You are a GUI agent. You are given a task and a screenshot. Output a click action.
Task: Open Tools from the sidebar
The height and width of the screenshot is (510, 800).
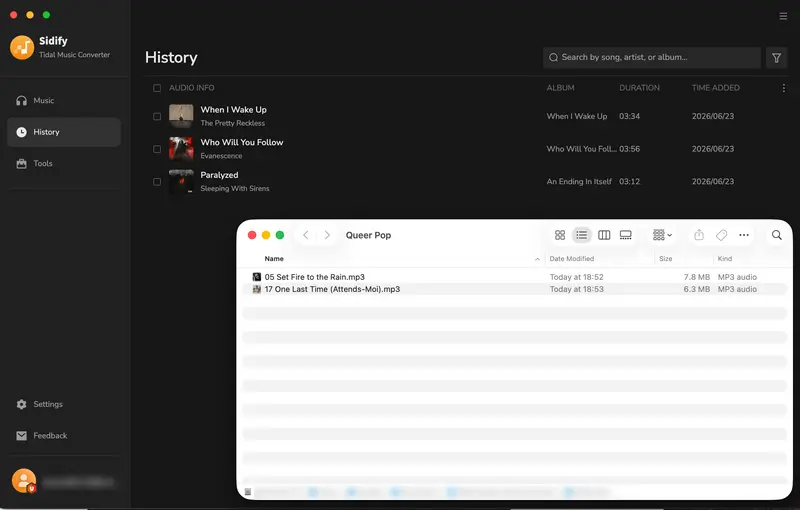click(x=64, y=164)
